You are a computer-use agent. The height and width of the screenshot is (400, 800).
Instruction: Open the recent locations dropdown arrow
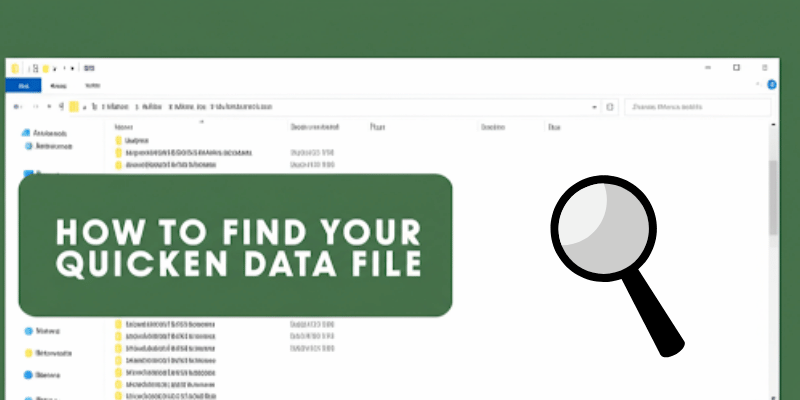[x=49, y=107]
